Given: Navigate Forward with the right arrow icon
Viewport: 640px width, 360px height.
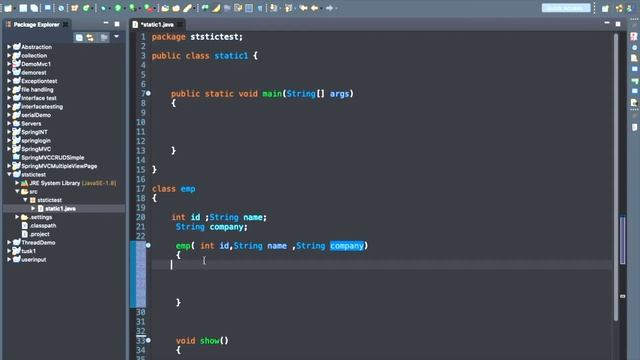Looking at the screenshot, I should [x=329, y=8].
